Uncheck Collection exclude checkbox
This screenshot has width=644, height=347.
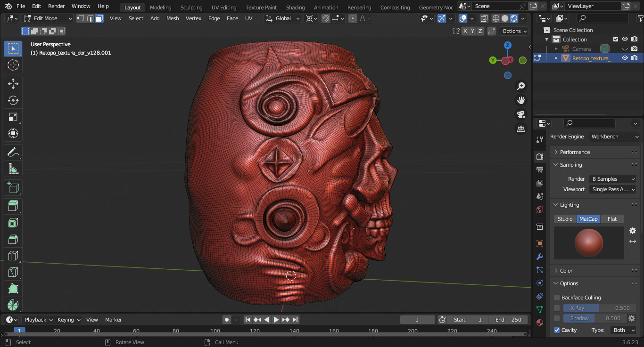[x=615, y=39]
